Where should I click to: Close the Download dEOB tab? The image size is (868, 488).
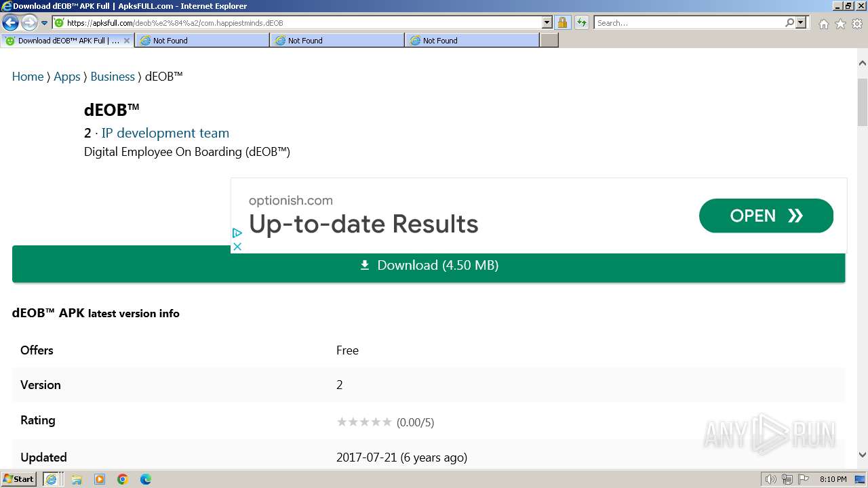[x=126, y=41]
